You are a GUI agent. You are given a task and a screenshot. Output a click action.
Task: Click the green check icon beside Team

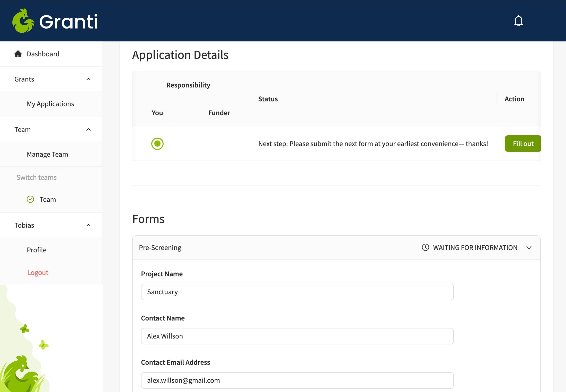[30, 199]
